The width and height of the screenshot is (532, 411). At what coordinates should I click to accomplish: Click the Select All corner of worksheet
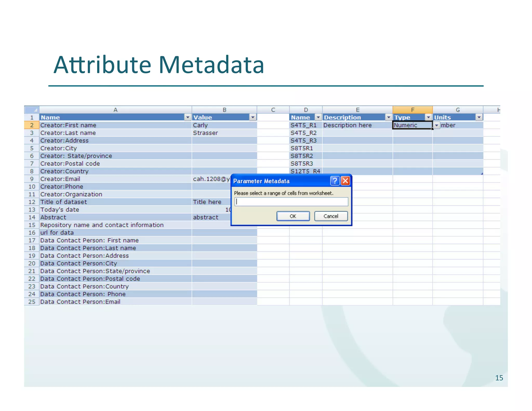pos(32,110)
